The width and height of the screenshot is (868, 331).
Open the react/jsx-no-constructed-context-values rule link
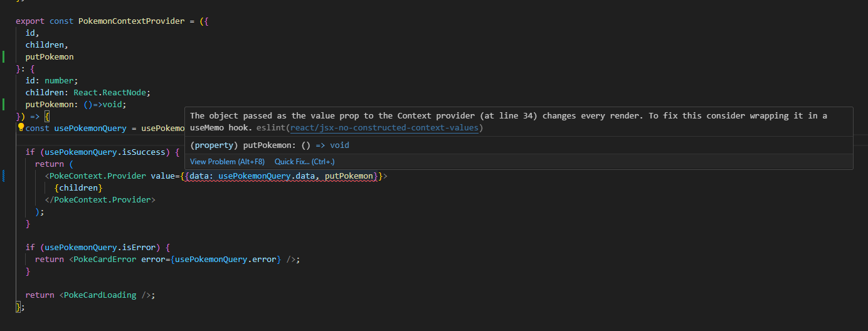tap(384, 128)
